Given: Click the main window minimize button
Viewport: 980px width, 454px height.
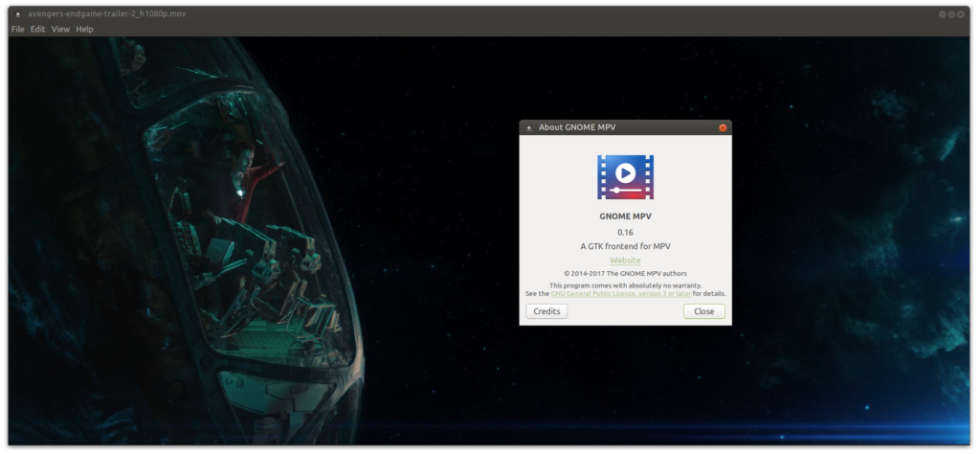Looking at the screenshot, I should click(943, 13).
